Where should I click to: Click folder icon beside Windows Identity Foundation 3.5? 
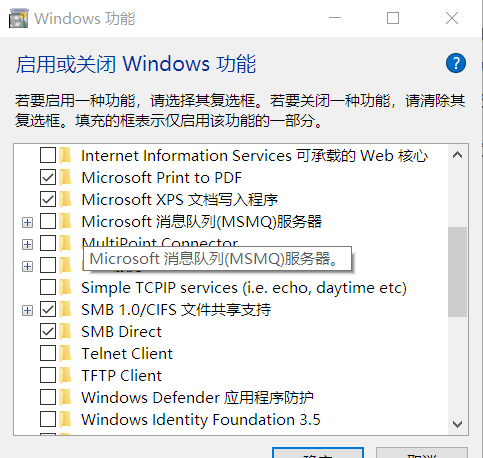(66, 419)
